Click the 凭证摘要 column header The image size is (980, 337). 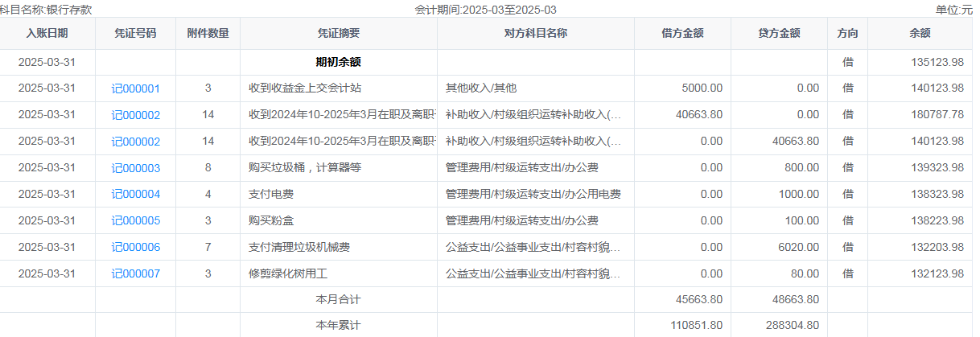[x=338, y=33]
